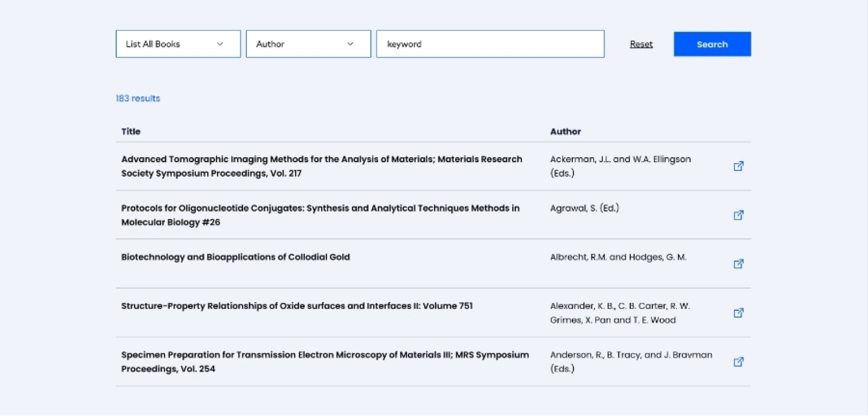Select title Protocols for Oligonucleotide Conjugates
Screen dimensions: 868x416
(x=320, y=215)
